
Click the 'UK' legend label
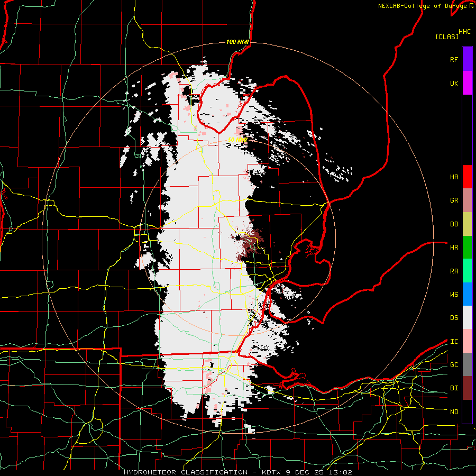click(454, 84)
